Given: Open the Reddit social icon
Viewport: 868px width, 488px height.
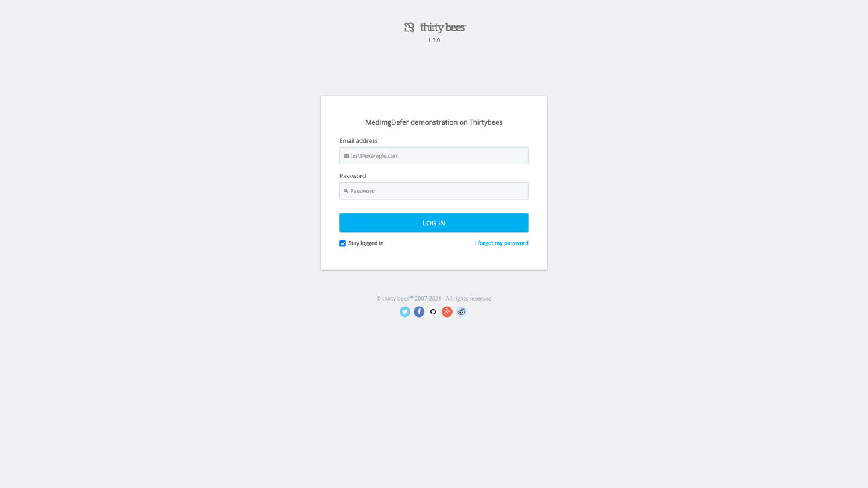Looking at the screenshot, I should pos(461,311).
